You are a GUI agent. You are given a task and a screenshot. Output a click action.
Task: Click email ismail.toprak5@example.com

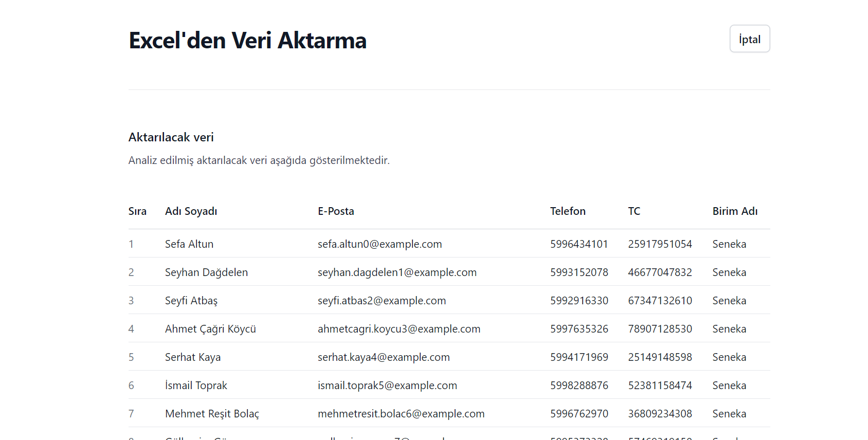(387, 386)
